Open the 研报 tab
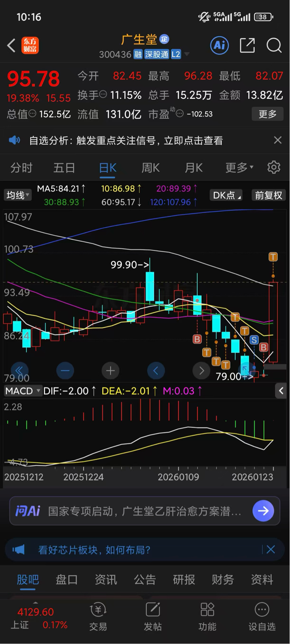Viewport: 290px width, 644px height. (x=184, y=580)
